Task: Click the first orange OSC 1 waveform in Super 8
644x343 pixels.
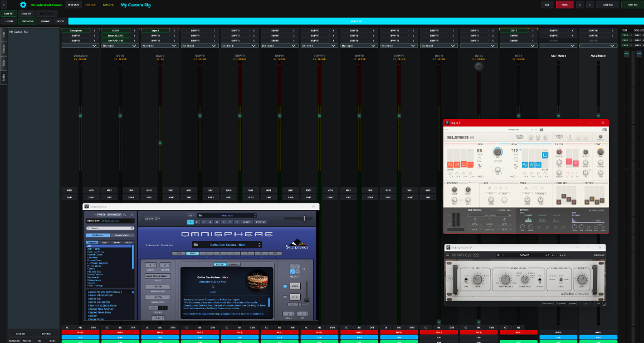Action: (450, 165)
